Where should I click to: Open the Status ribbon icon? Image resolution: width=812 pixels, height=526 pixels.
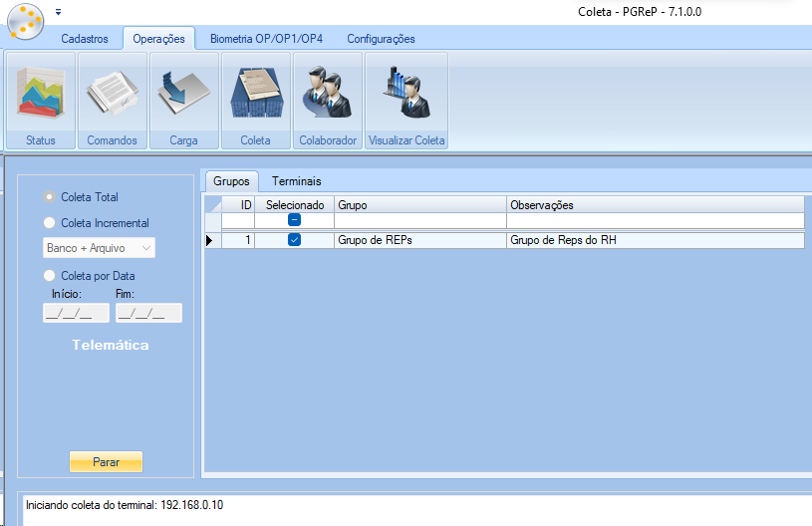coord(41,100)
